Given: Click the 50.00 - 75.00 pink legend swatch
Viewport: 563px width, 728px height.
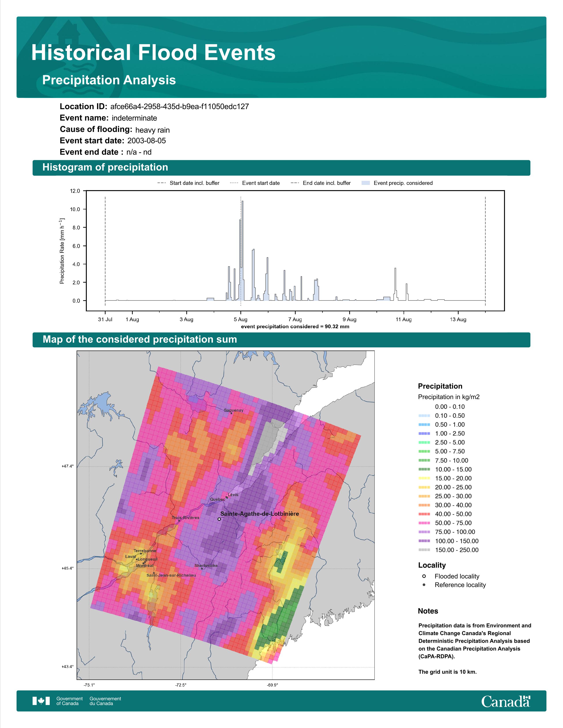Looking at the screenshot, I should coord(424,523).
